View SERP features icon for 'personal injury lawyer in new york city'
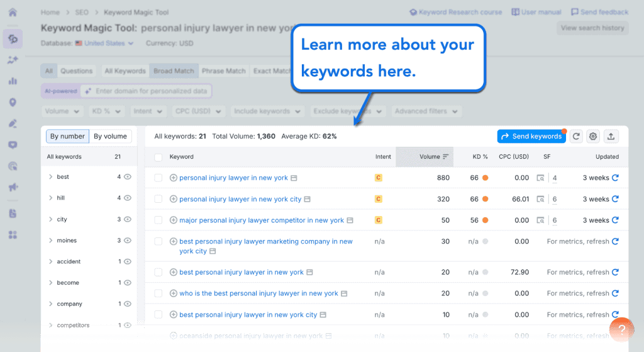The height and width of the screenshot is (352, 644). click(x=540, y=199)
